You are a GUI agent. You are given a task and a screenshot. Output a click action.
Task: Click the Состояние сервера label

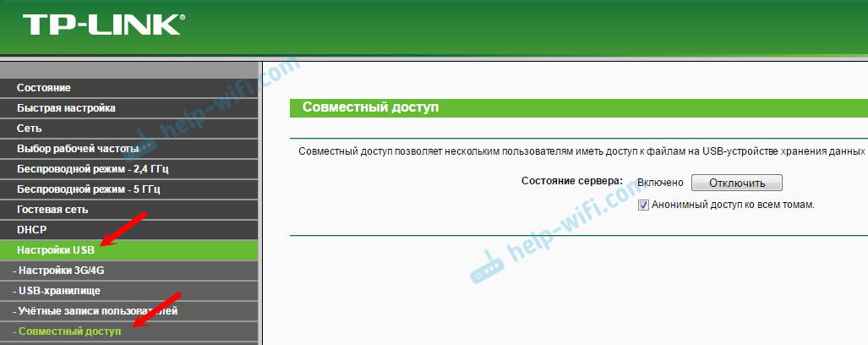click(x=571, y=182)
